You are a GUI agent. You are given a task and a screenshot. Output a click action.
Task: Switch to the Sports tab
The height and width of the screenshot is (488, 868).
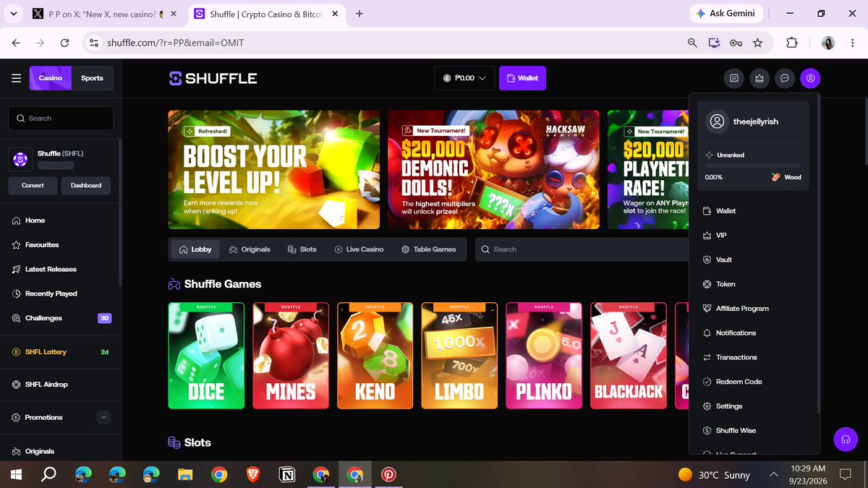coord(92,78)
